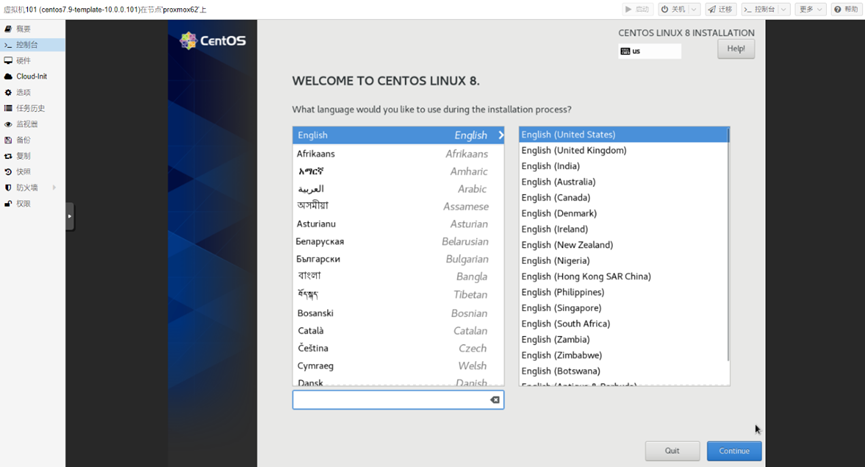Choose English (Australia) locale
Image resolution: width=865 pixels, height=467 pixels.
tap(623, 182)
